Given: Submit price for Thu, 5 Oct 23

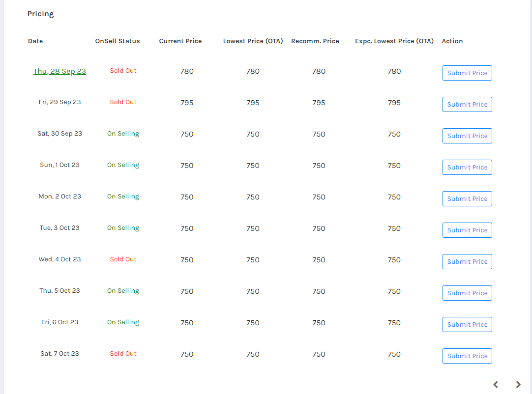Looking at the screenshot, I should click(x=467, y=293).
